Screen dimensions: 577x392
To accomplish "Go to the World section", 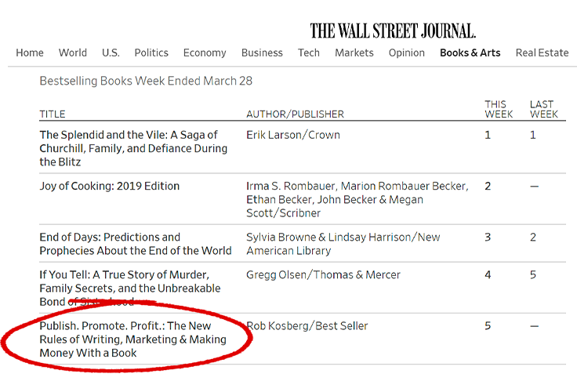I will click(x=72, y=53).
